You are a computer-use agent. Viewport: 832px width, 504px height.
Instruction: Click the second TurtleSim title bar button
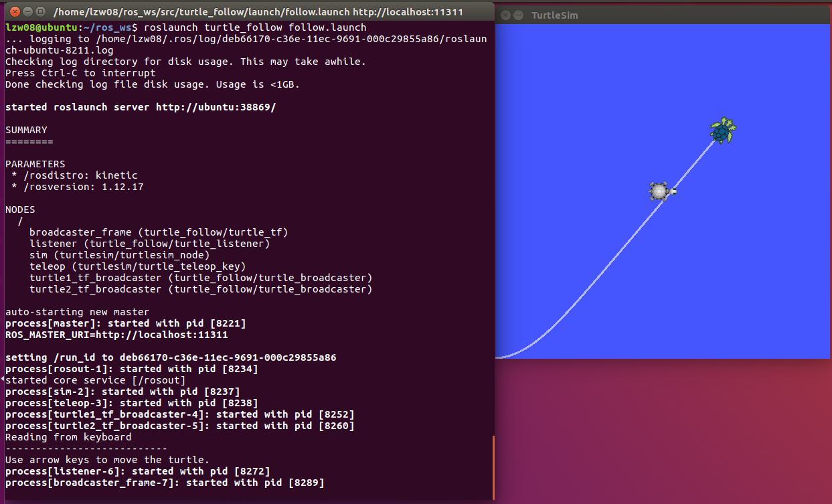click(518, 15)
